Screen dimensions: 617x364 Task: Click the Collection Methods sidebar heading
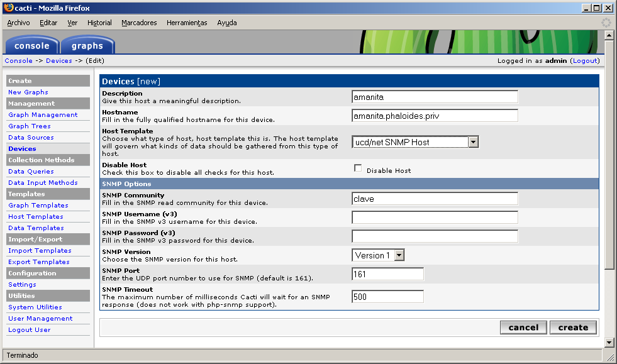[48, 160]
